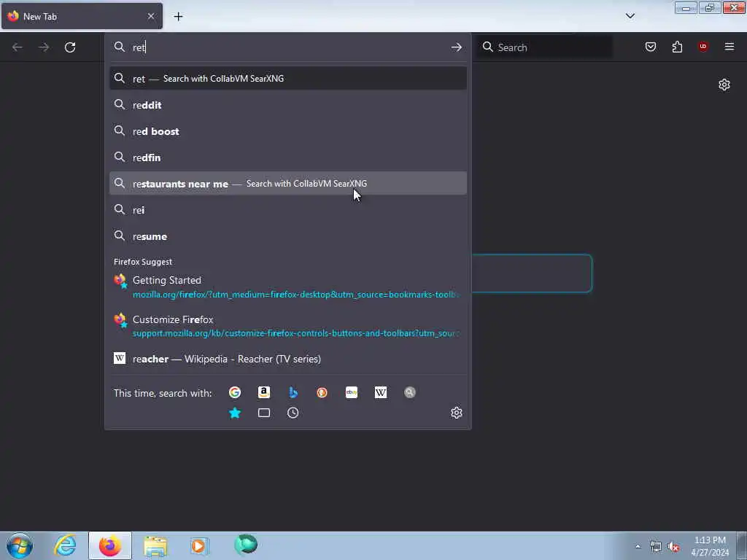Screen dimensions: 747x560
Task: Click the Firefox taskbar button
Action: coord(110,545)
